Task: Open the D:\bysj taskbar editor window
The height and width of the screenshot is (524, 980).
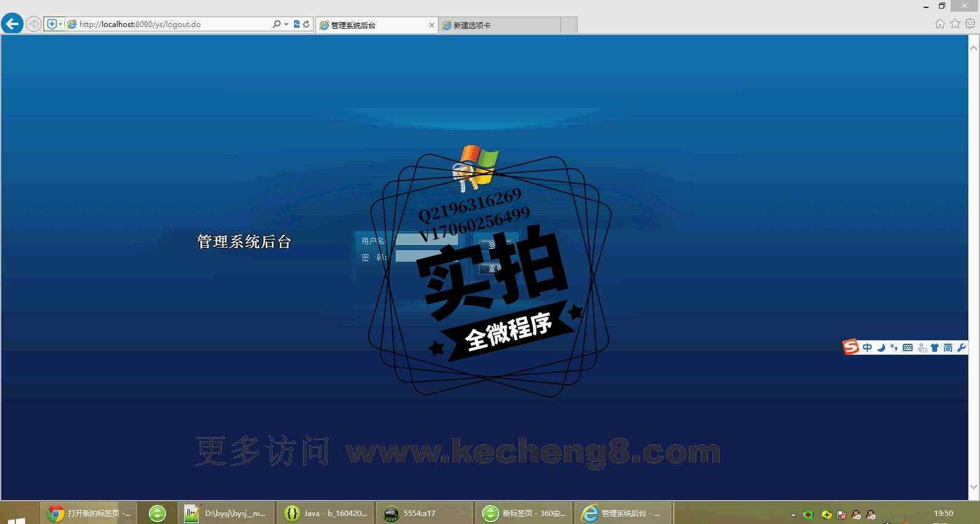Action: click(x=225, y=513)
